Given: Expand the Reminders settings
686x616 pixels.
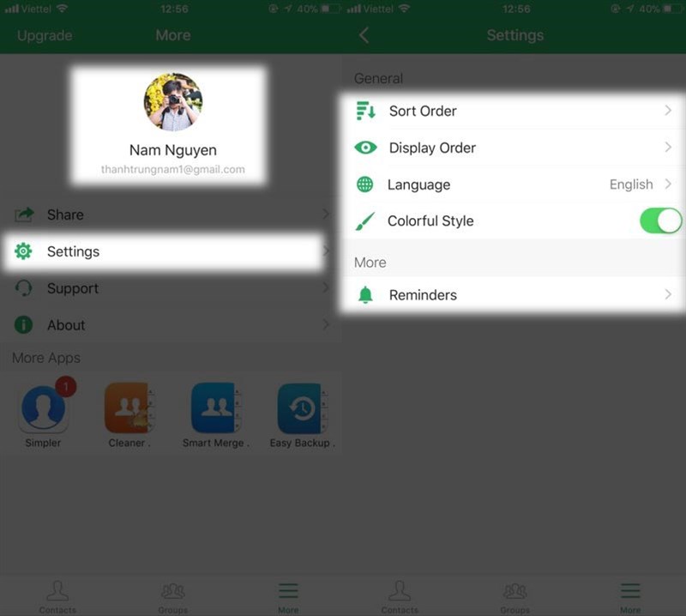Looking at the screenshot, I should coord(514,294).
